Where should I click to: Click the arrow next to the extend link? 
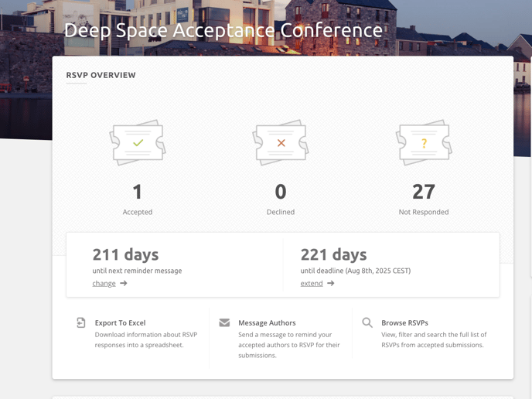point(331,283)
